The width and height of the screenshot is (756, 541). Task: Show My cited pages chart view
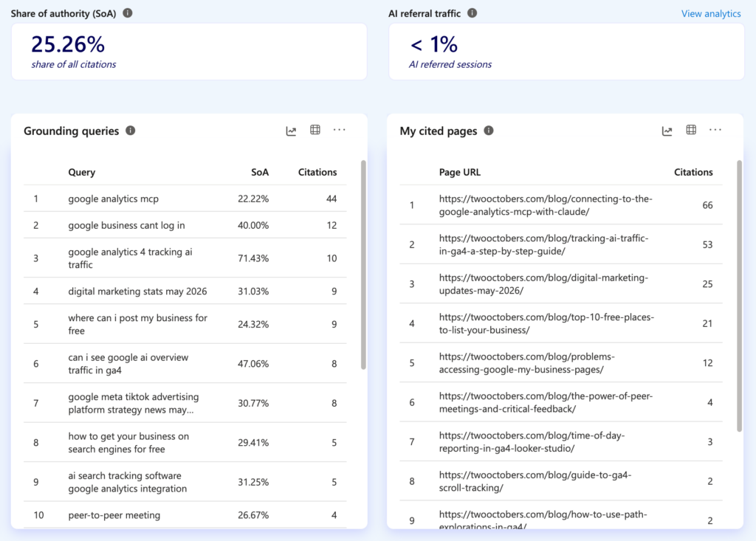point(667,131)
